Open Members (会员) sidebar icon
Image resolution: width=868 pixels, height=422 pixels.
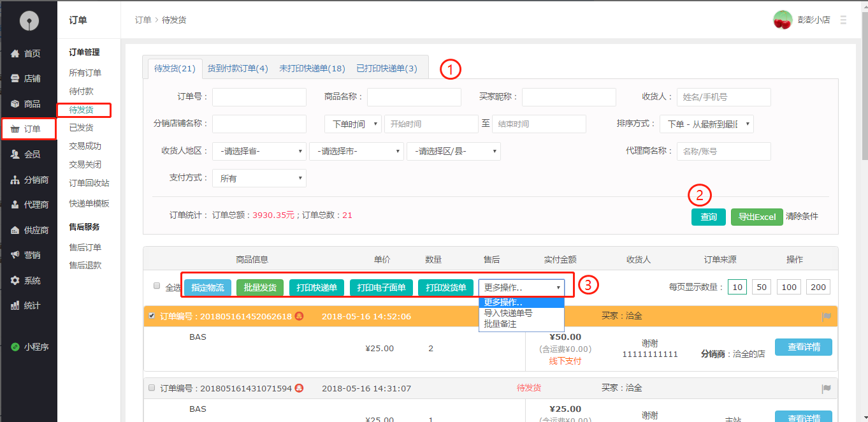click(x=15, y=154)
